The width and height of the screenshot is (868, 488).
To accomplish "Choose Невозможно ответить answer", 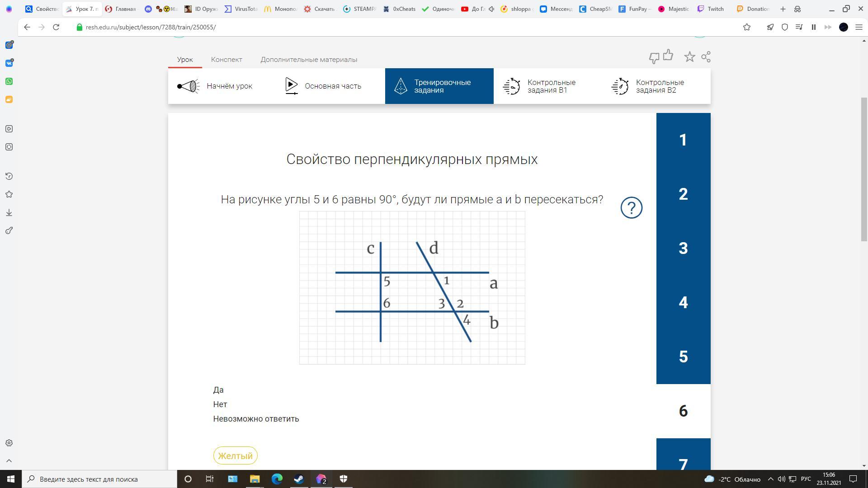I will (x=256, y=419).
